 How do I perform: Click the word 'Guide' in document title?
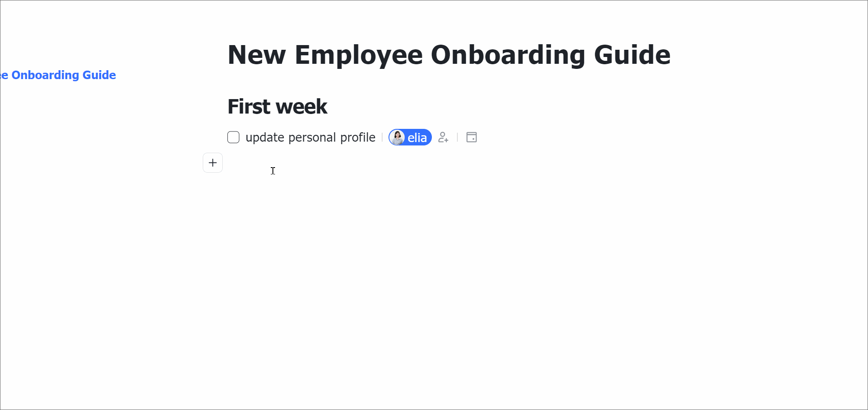click(632, 55)
